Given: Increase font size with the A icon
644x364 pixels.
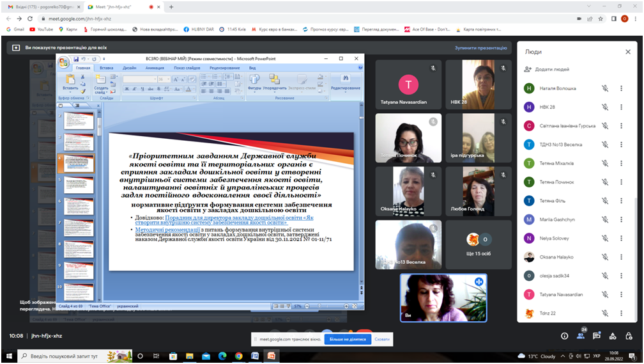Looking at the screenshot, I should pos(175,79).
